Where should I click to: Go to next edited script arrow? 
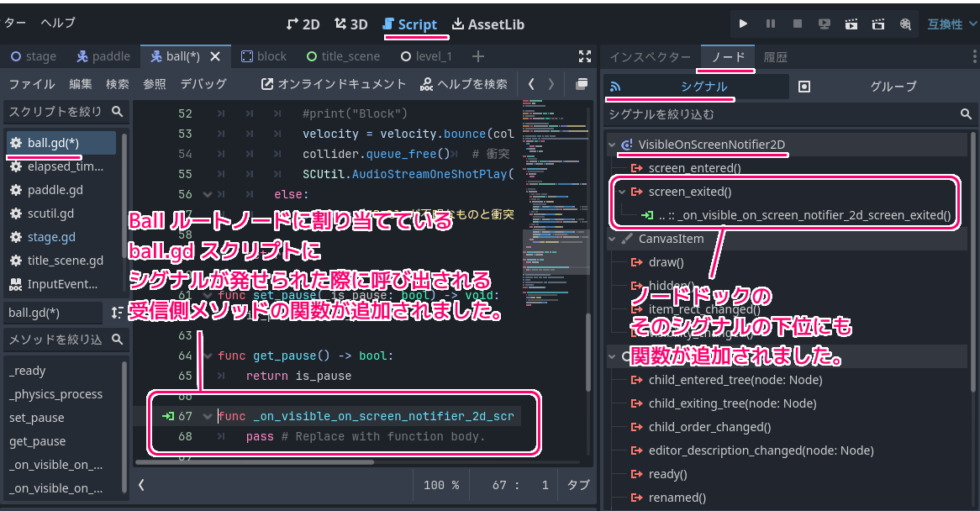click(551, 84)
